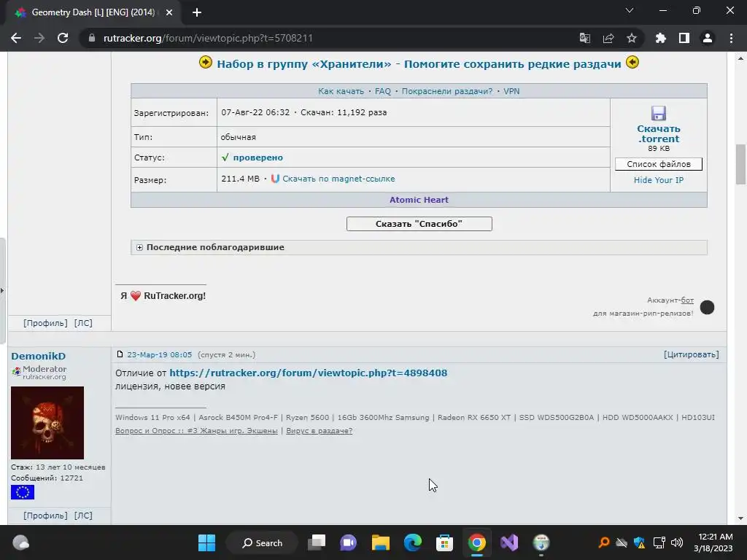The image size is (747, 560).
Task: Click the бот link in signature
Action: point(687,300)
